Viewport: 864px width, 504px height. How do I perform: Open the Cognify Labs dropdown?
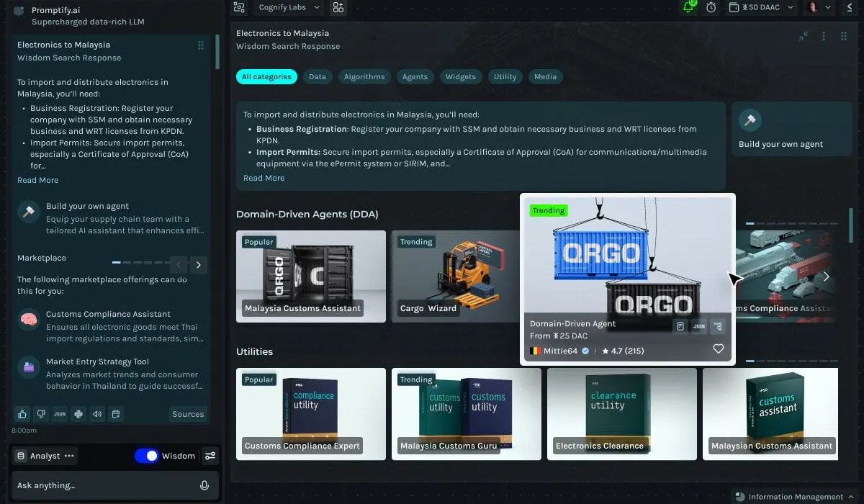click(287, 7)
